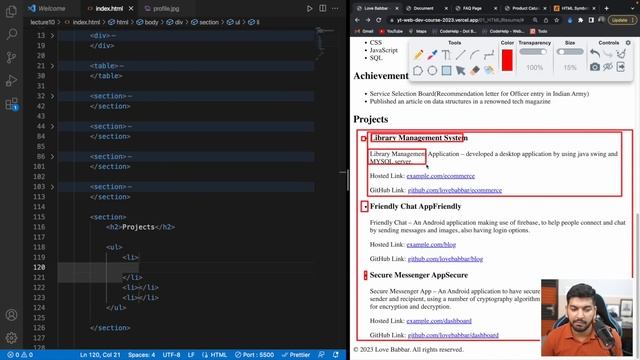
Task: Click the Prettier status bar entry
Action: [x=296, y=355]
